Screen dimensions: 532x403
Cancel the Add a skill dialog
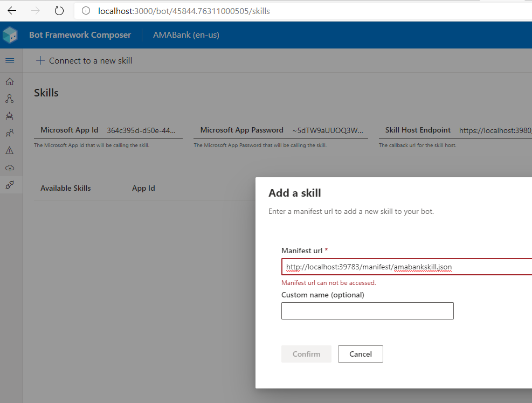(x=360, y=354)
